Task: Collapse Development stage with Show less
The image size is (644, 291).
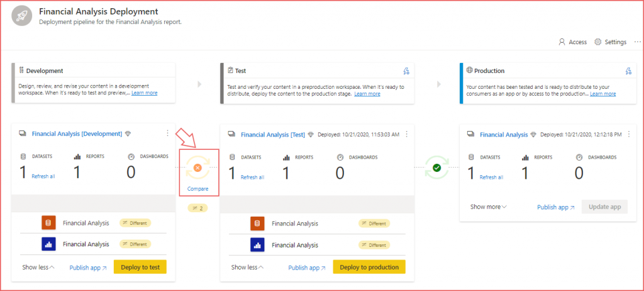Action: tap(38, 267)
